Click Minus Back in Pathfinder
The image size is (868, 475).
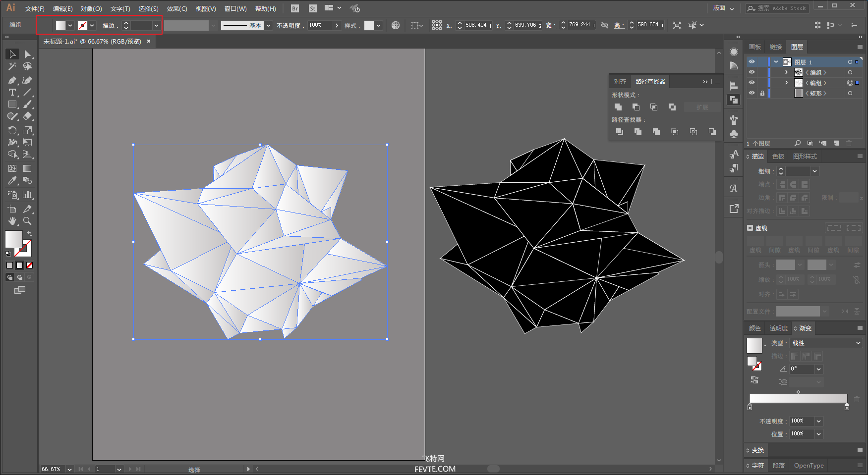point(712,132)
